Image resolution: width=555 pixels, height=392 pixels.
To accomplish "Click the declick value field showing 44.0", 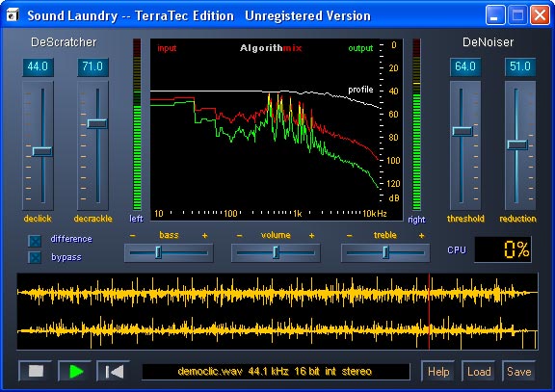I will 39,67.
